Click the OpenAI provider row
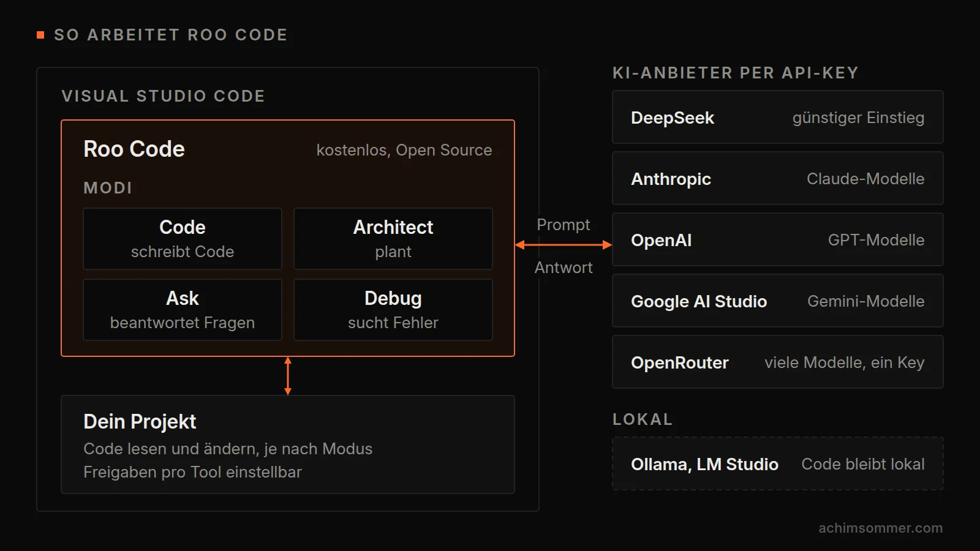 click(x=778, y=239)
